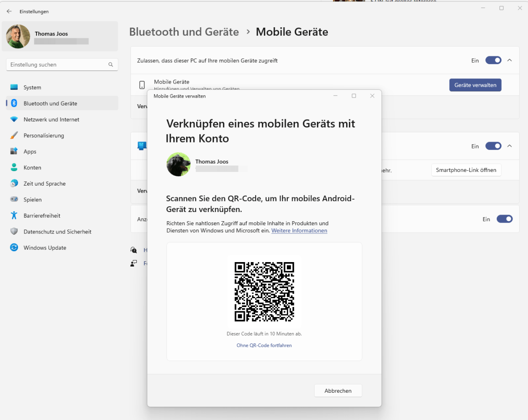Click the search magnifier icon
The width and height of the screenshot is (528, 420).
point(111,65)
